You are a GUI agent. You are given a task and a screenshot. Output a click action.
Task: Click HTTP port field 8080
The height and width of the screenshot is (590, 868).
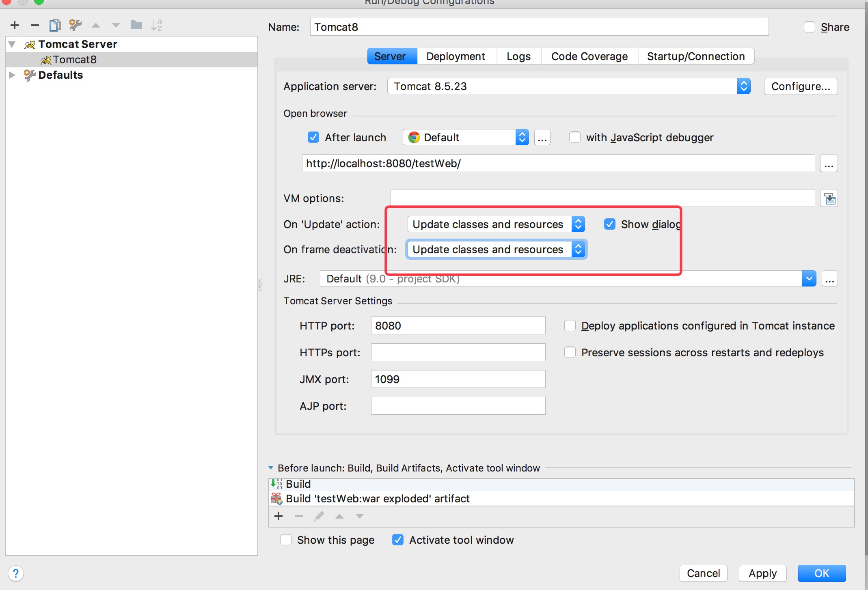(x=458, y=326)
